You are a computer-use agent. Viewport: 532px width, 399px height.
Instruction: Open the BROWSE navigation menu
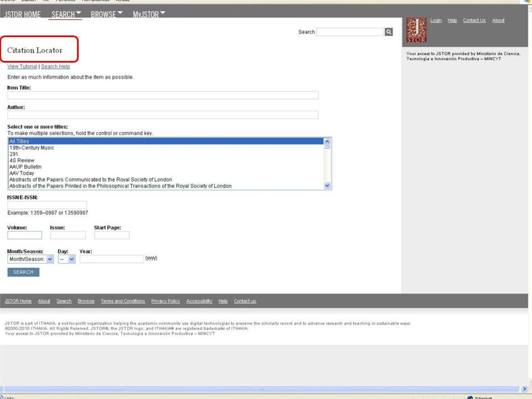pos(106,14)
